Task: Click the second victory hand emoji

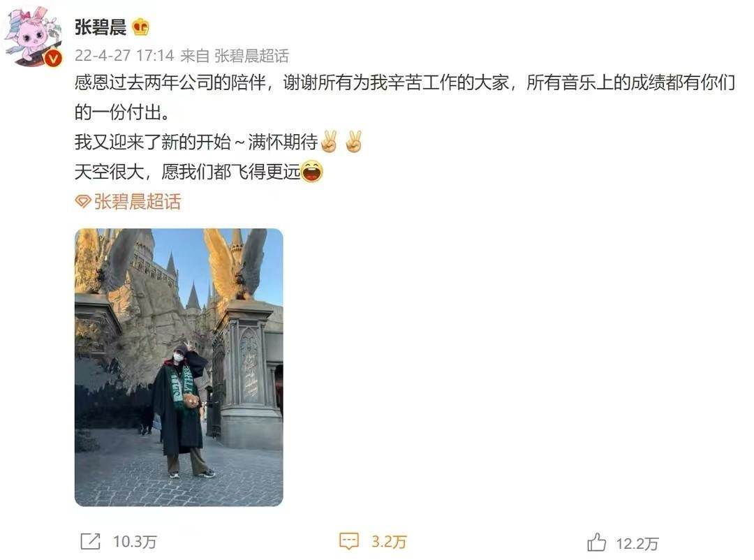Action: click(354, 142)
